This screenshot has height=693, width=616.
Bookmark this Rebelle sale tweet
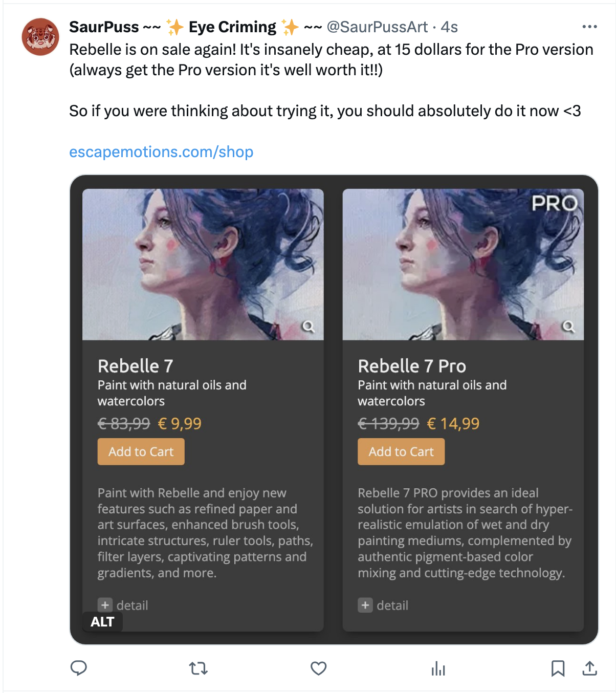click(x=558, y=668)
